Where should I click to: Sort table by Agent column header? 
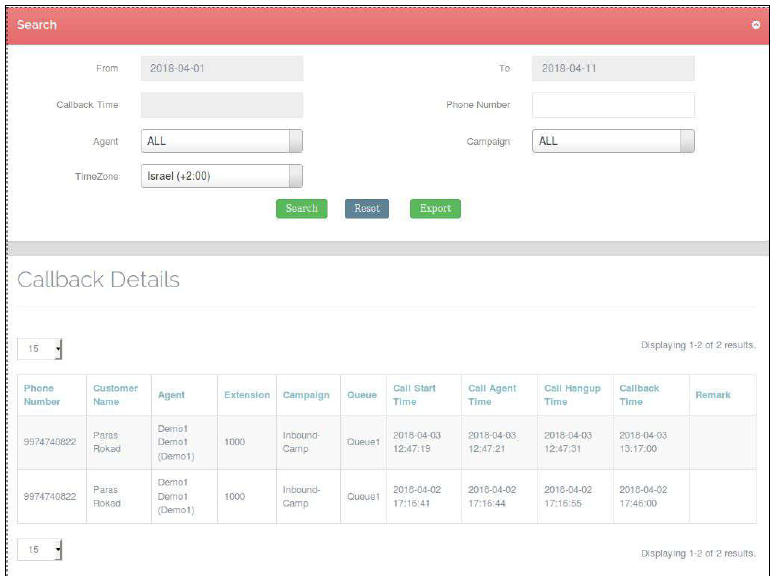pos(171,395)
